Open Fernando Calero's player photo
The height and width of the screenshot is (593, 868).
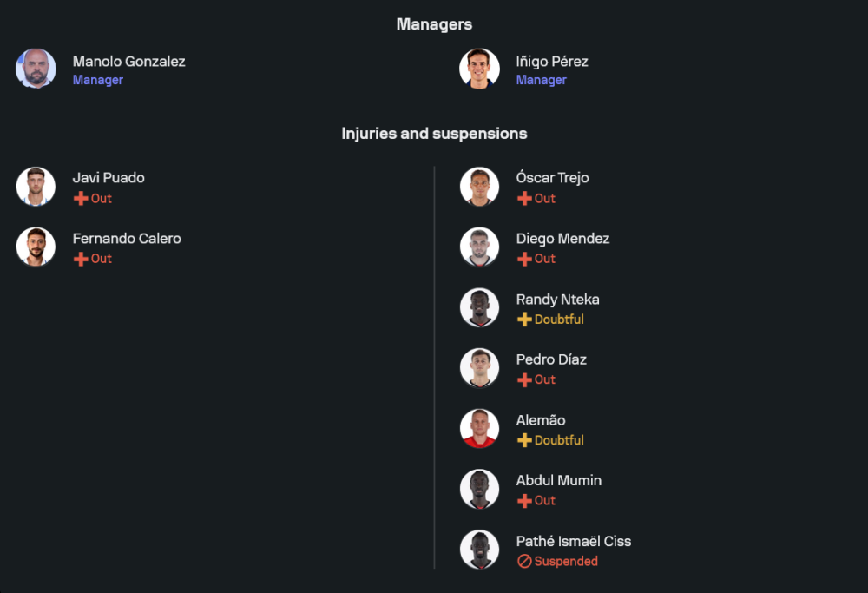click(x=36, y=247)
